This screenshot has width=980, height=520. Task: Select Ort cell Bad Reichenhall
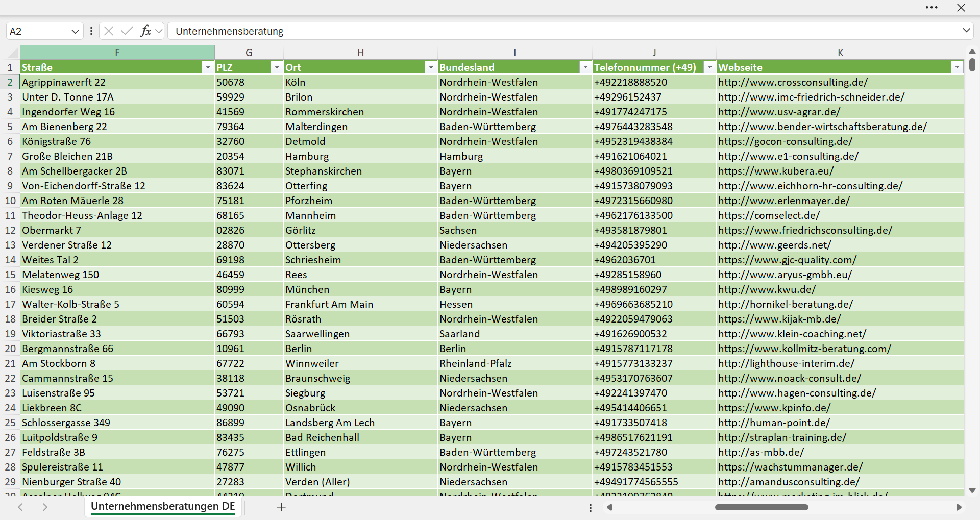(360, 437)
